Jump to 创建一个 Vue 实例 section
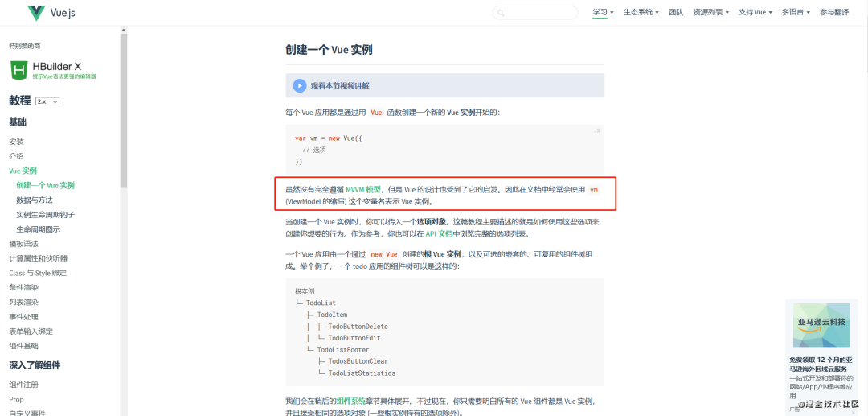Viewport: 868px width, 416px height. tap(45, 186)
